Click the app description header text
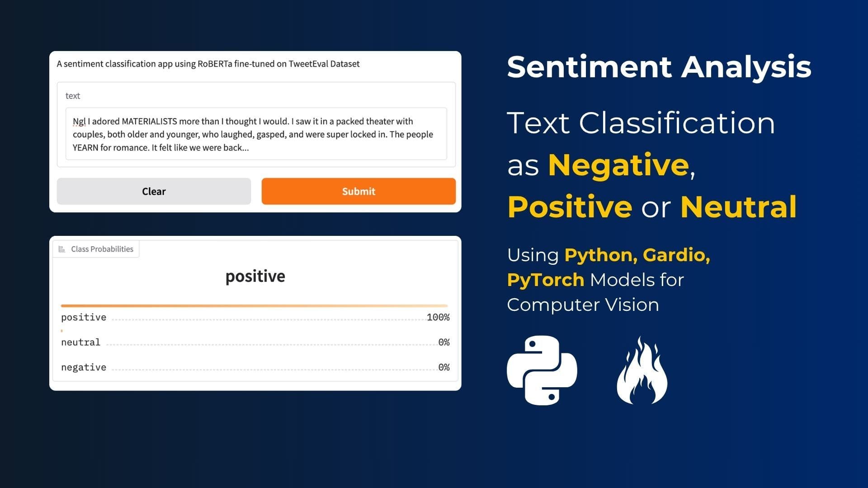Viewport: 868px width, 488px height. (208, 64)
